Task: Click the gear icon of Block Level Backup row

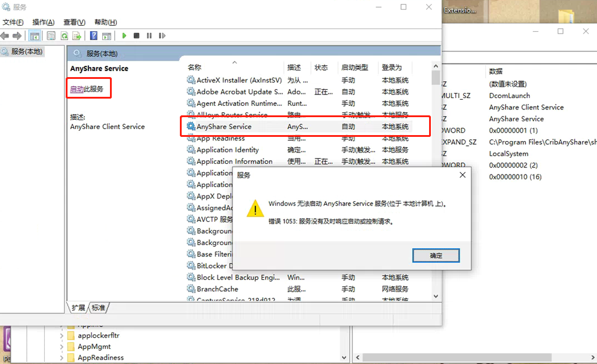Action: [x=191, y=277]
